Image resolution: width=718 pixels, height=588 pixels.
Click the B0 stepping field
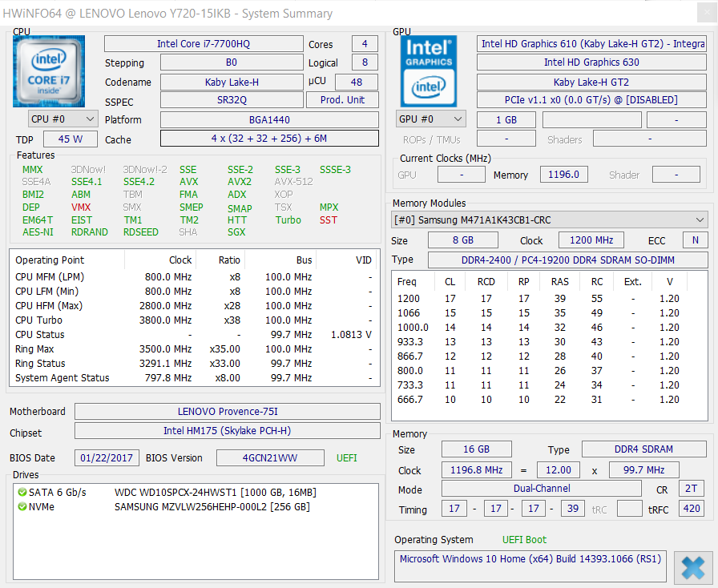point(232,62)
